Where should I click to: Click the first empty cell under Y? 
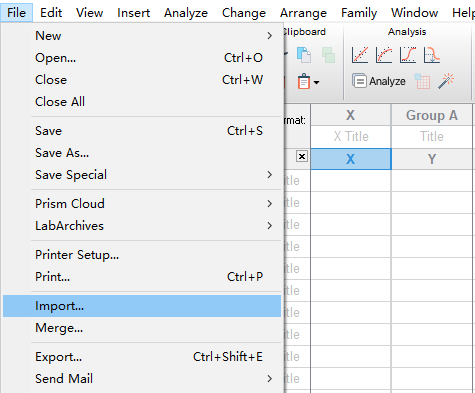pyautogui.click(x=432, y=181)
